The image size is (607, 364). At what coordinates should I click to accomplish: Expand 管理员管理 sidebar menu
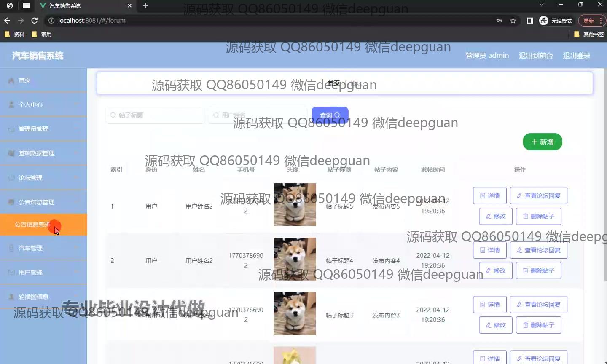point(43,129)
